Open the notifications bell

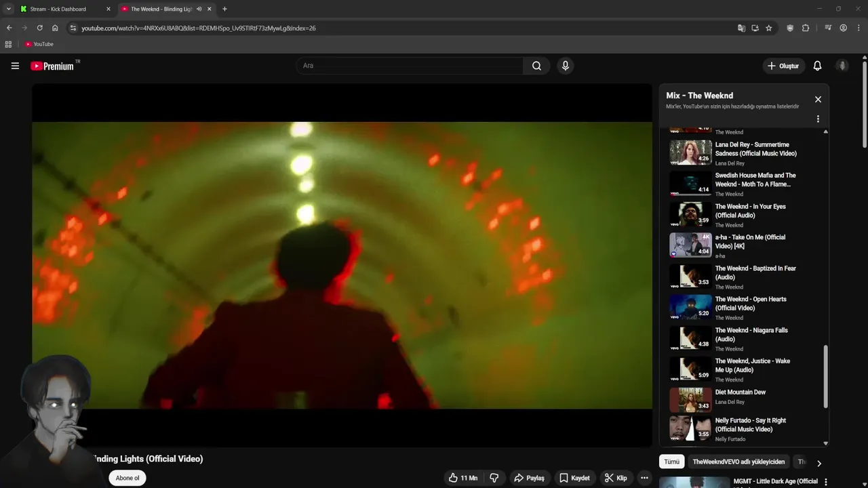pyautogui.click(x=817, y=66)
